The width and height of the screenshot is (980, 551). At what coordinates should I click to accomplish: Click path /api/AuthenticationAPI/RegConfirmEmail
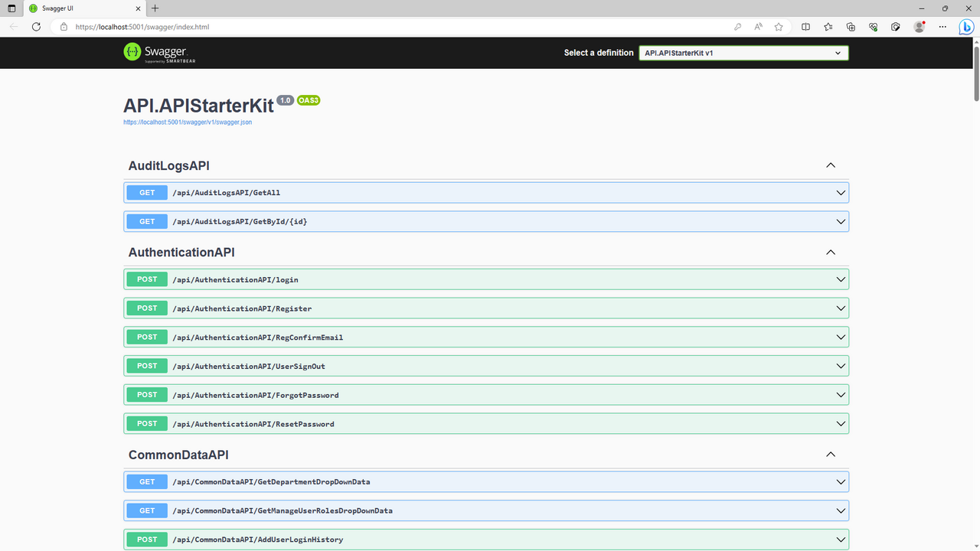(258, 337)
